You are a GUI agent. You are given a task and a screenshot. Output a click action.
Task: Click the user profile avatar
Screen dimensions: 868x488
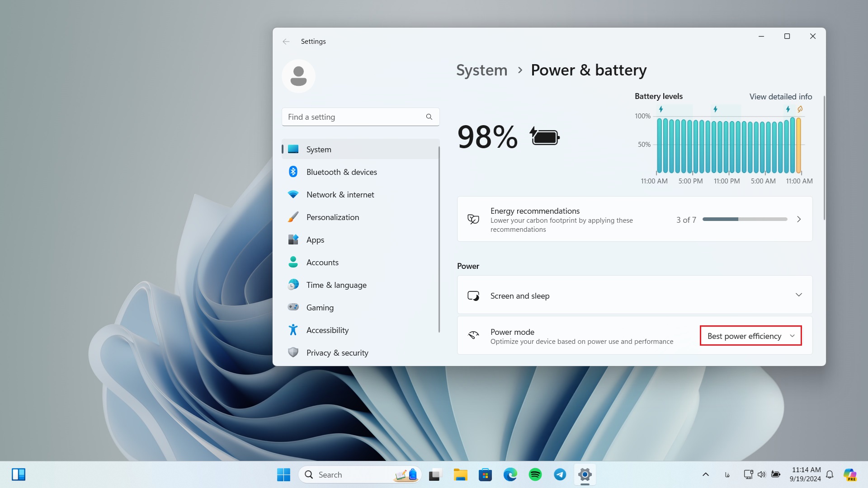pyautogui.click(x=298, y=76)
